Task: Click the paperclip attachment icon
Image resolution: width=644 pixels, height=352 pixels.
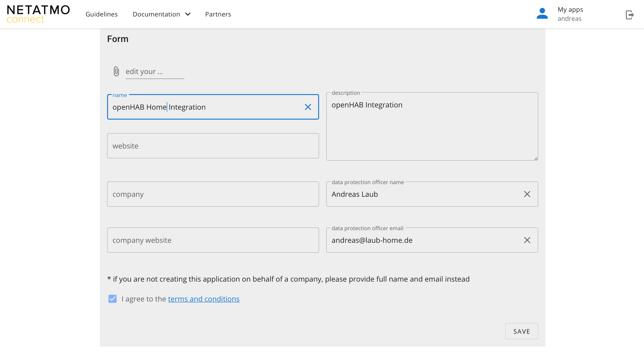Action: click(116, 71)
